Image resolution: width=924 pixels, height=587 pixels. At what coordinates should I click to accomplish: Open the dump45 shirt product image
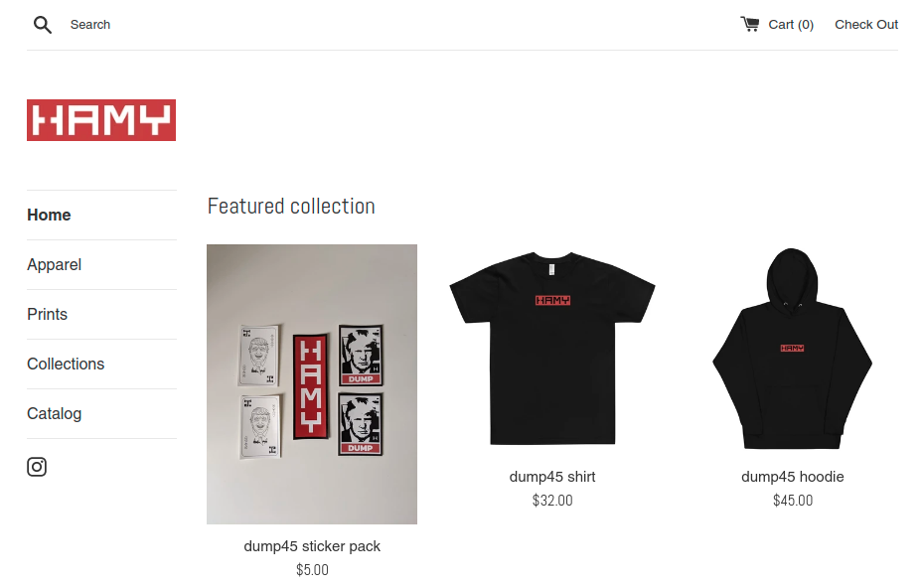[x=552, y=350]
